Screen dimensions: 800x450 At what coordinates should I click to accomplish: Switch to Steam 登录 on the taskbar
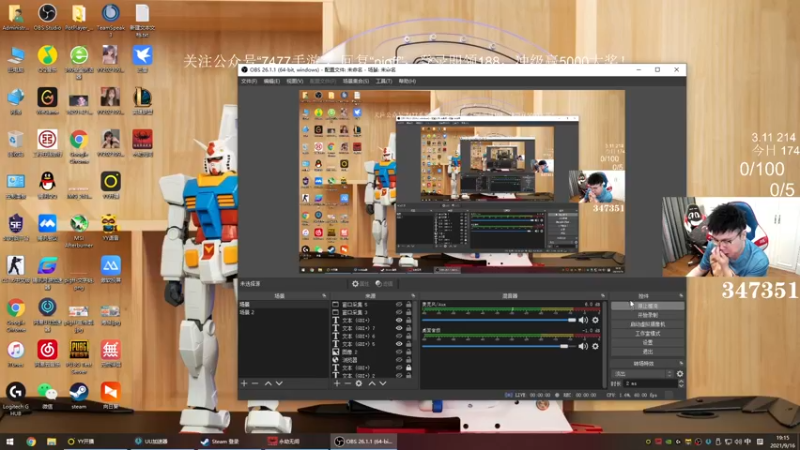point(220,441)
